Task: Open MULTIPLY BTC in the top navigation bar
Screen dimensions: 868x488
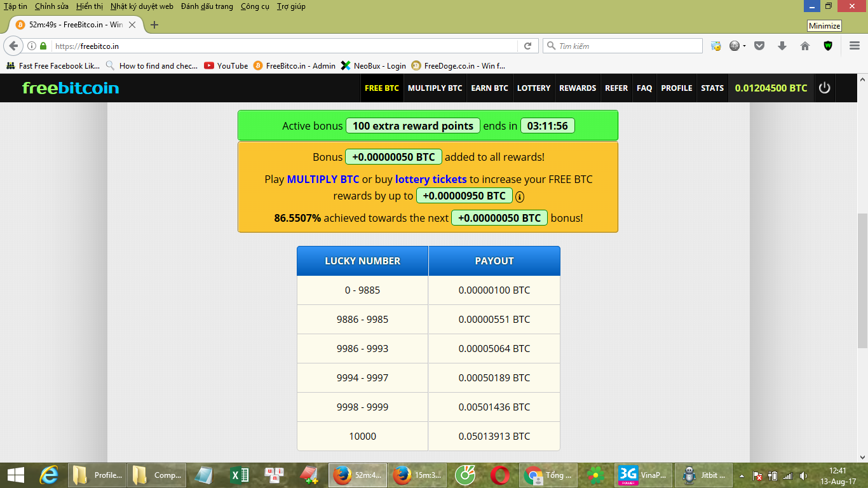Action: coord(435,88)
